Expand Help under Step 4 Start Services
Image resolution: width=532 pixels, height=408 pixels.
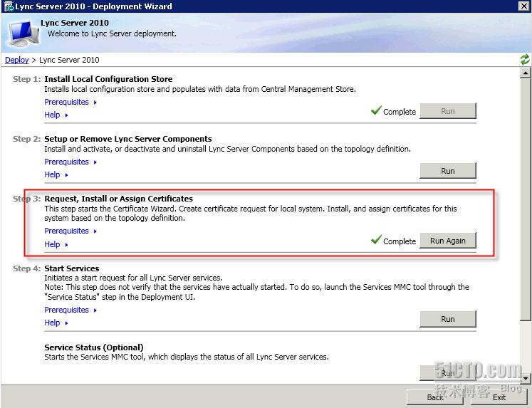(56, 323)
